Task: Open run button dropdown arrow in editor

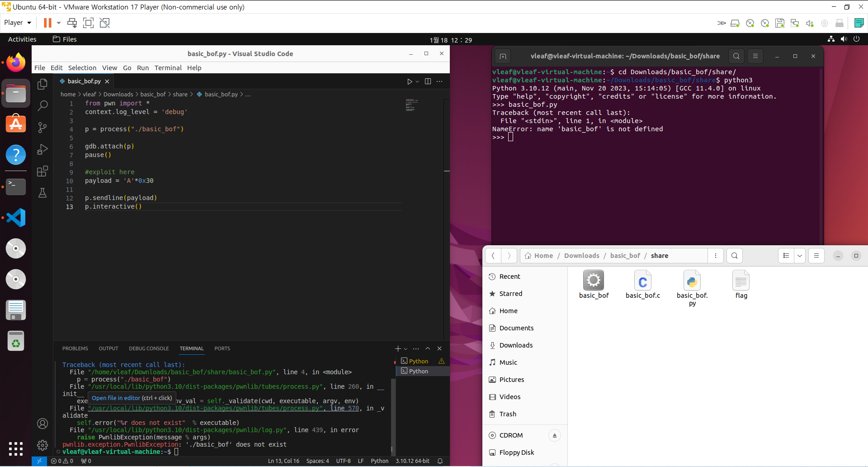Action: tap(417, 81)
